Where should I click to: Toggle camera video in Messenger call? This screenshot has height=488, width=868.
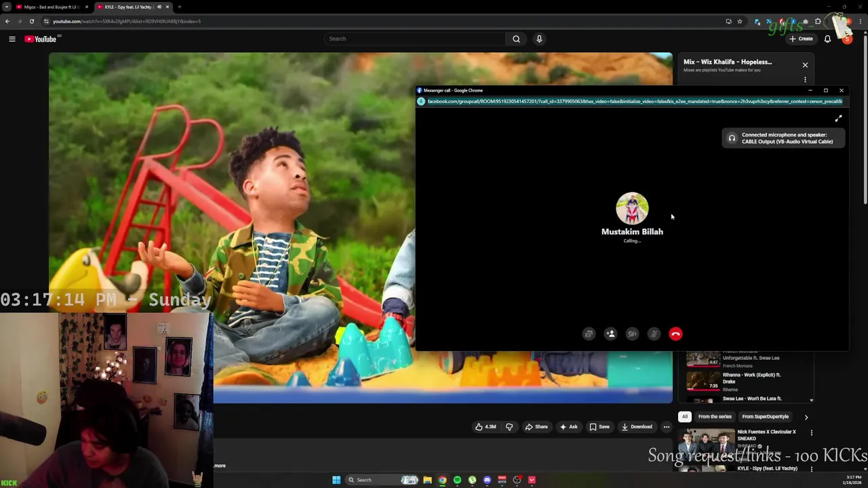[x=632, y=333]
